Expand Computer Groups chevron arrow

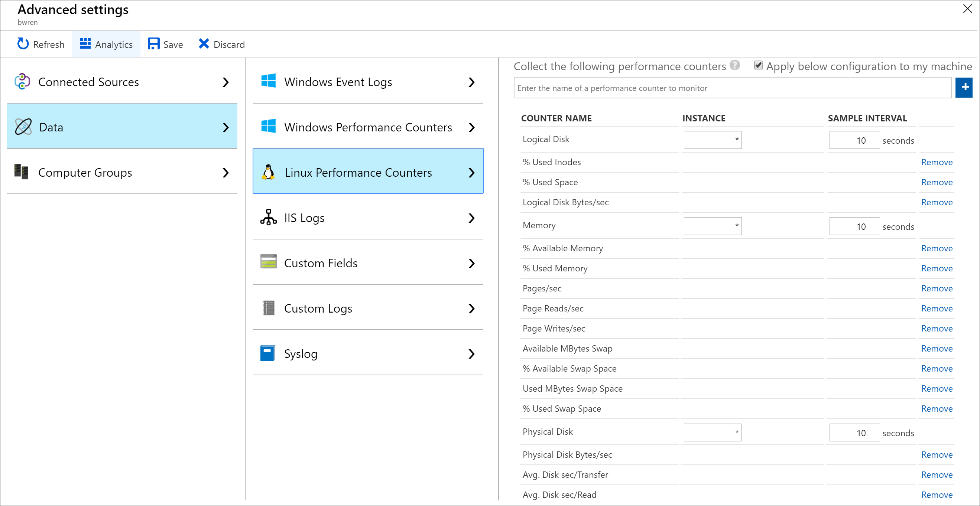tap(225, 173)
